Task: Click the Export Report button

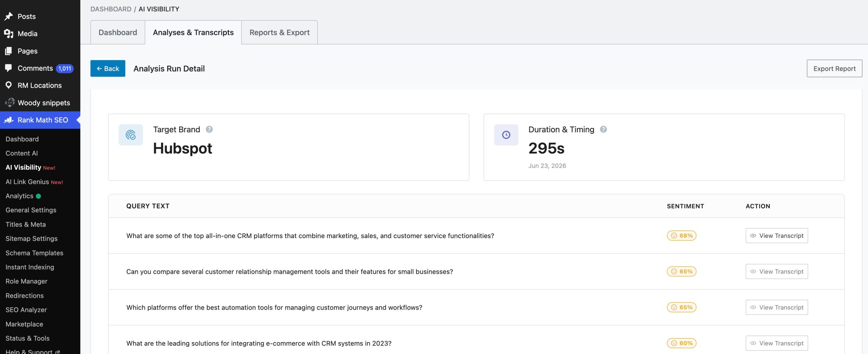Action: 834,68
